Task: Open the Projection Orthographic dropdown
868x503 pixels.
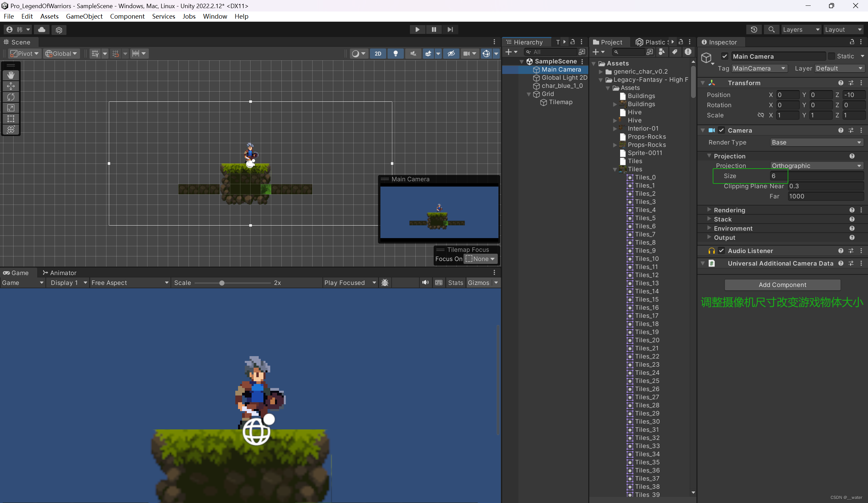Action: pyautogui.click(x=816, y=166)
